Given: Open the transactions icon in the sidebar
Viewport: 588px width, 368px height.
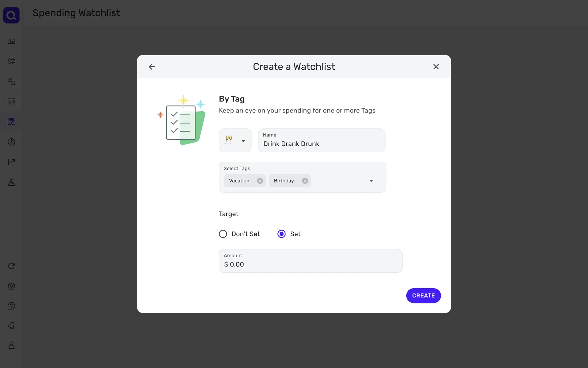Looking at the screenshot, I should click(x=11, y=61).
